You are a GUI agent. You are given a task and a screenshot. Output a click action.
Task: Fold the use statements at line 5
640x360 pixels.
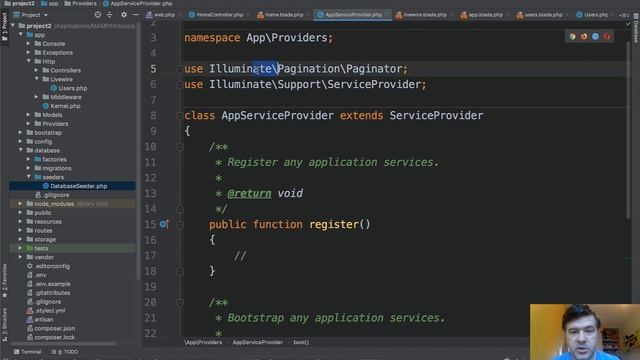pos(180,69)
